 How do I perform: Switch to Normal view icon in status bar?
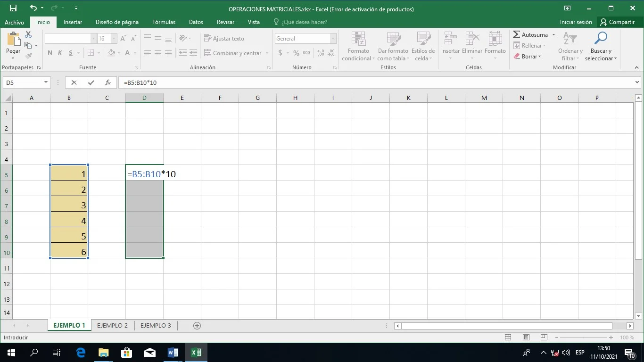pyautogui.click(x=508, y=337)
